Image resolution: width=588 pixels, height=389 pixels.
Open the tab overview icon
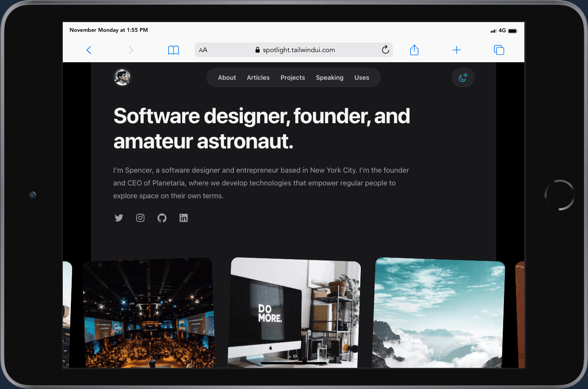click(x=499, y=50)
